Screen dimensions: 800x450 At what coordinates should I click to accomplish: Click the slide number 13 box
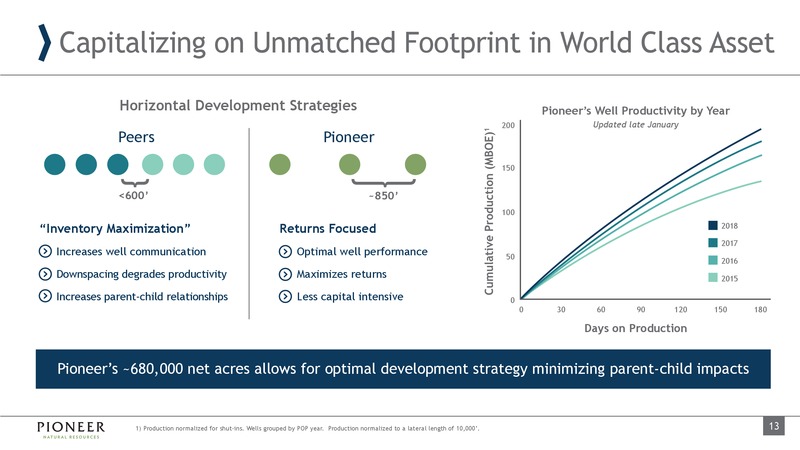click(x=774, y=426)
